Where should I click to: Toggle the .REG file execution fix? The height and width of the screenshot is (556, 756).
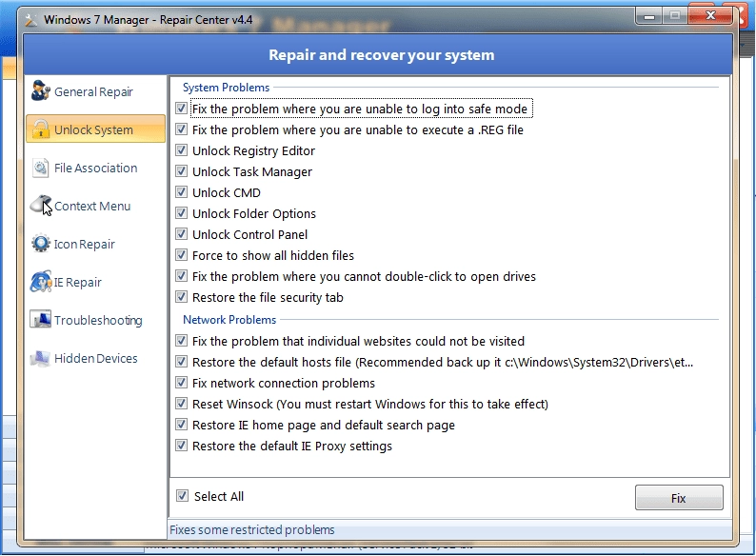[181, 129]
